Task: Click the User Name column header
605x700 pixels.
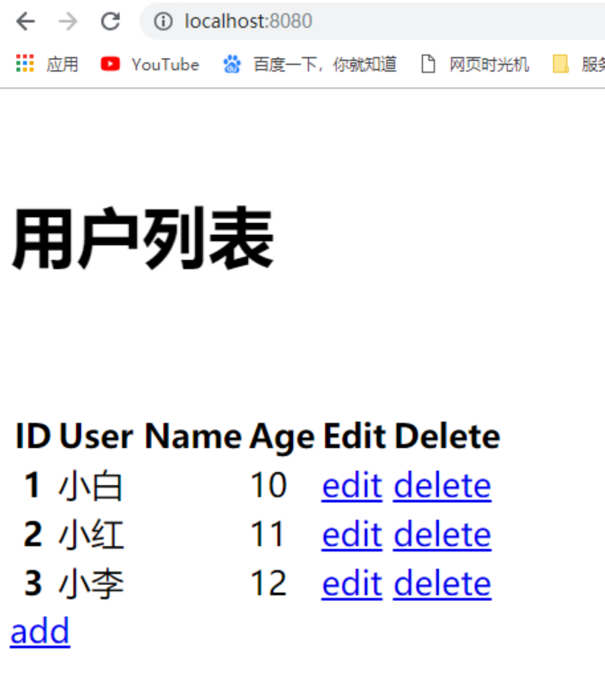Action: pyautogui.click(x=150, y=436)
